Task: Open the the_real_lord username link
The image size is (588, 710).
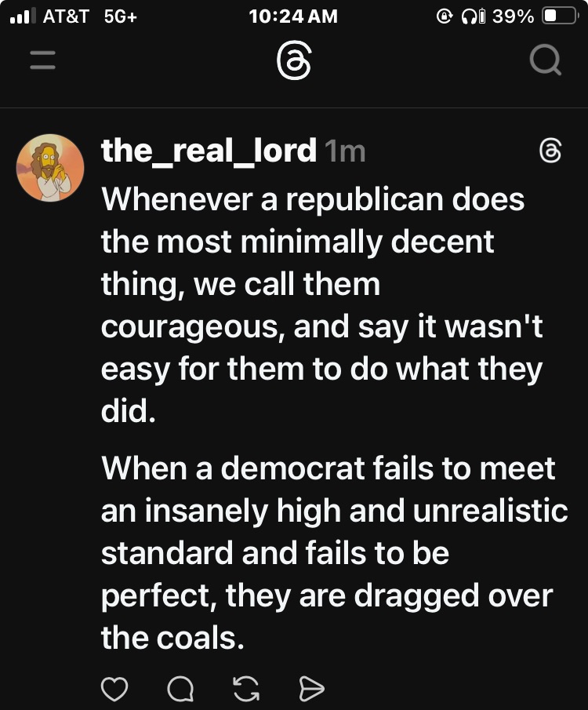Action: coord(209,151)
